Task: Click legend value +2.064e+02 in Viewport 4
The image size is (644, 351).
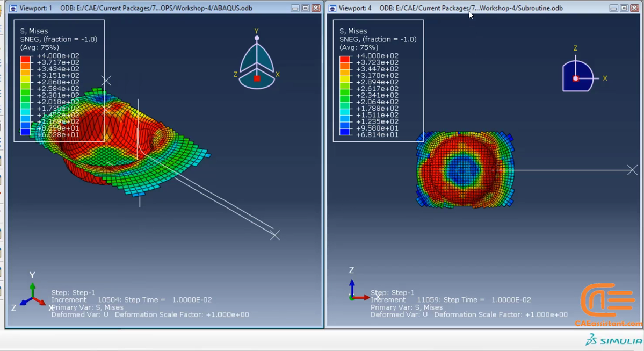Action: click(x=377, y=102)
